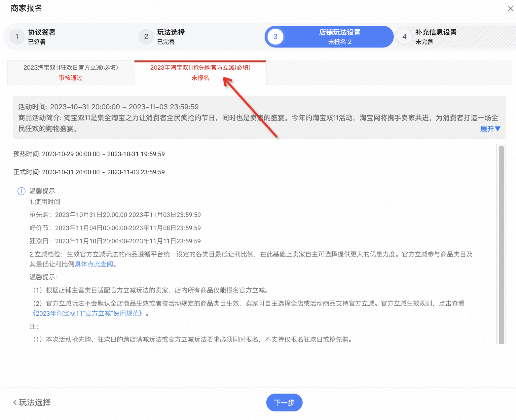Open the 2023淘宝双11狂欢日官方立减 tab
The image size is (516, 420).
pos(71,73)
